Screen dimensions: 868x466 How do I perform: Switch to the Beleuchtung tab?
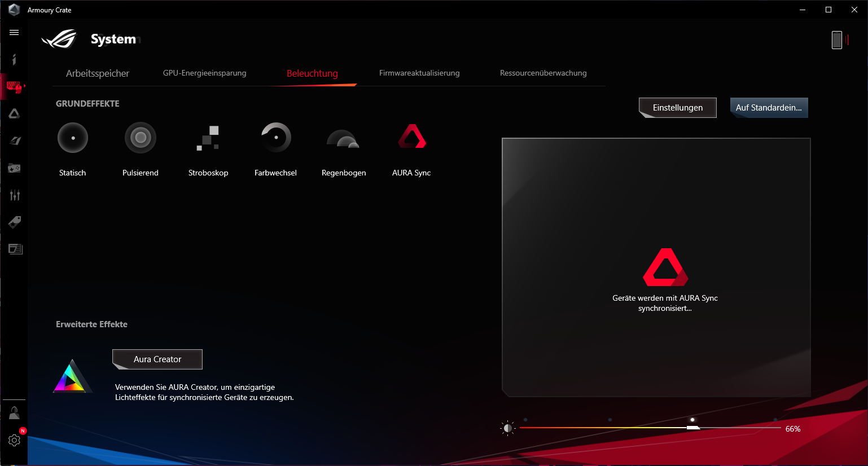pos(312,73)
